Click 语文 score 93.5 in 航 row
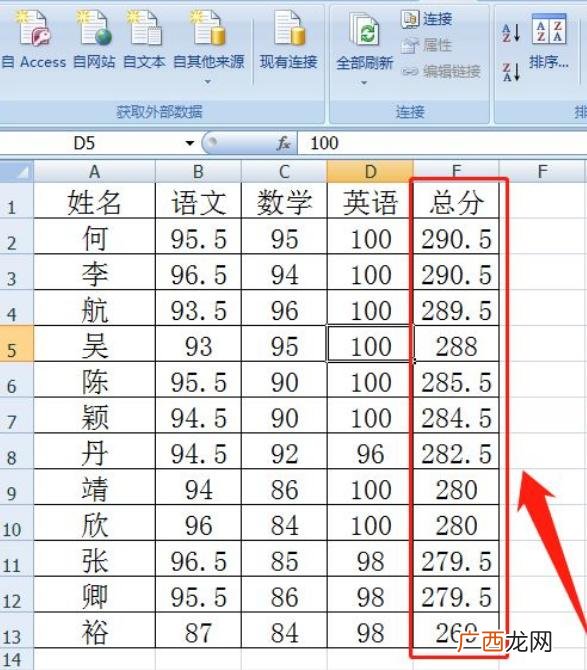Image resolution: width=587 pixels, height=670 pixels. [198, 308]
